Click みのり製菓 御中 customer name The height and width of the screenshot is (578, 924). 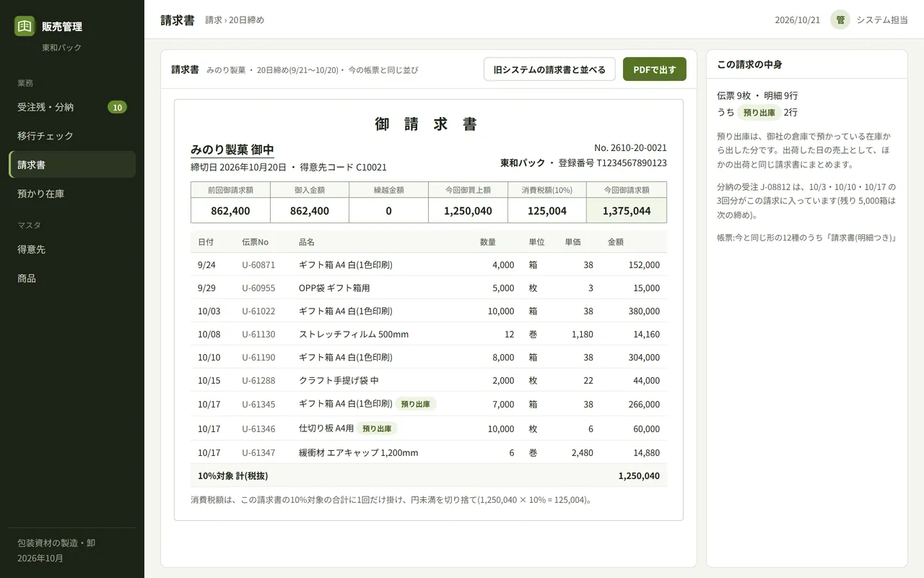pos(232,150)
